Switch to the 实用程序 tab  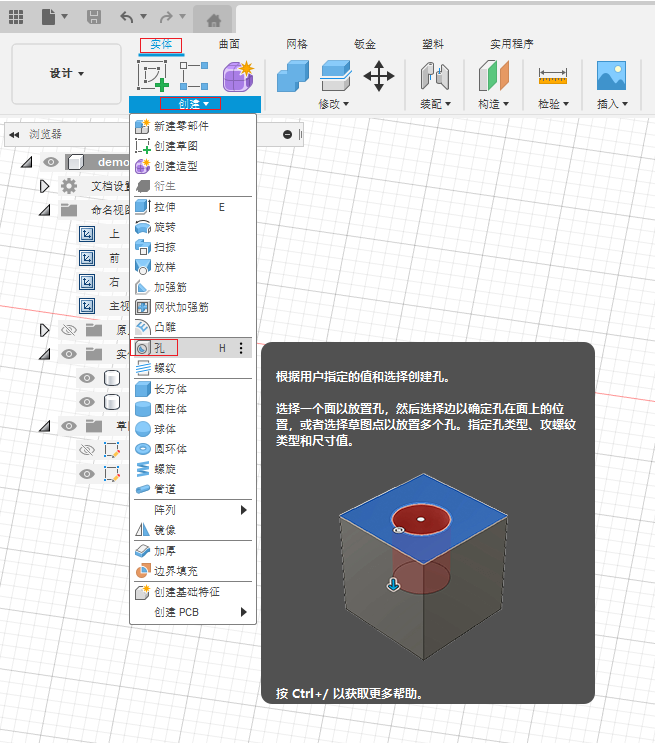[512, 44]
